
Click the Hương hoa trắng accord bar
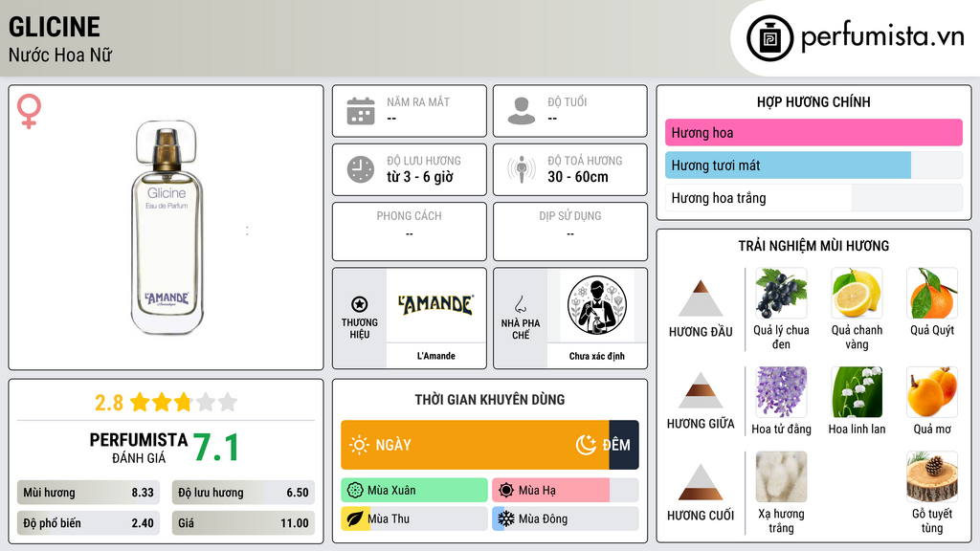tap(813, 198)
